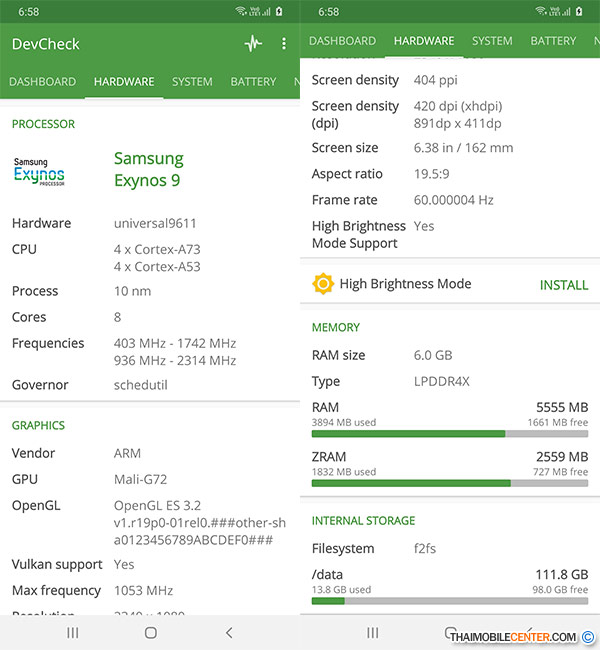Tap the ZRAM usage progress bar
The height and width of the screenshot is (650, 600).
click(450, 483)
